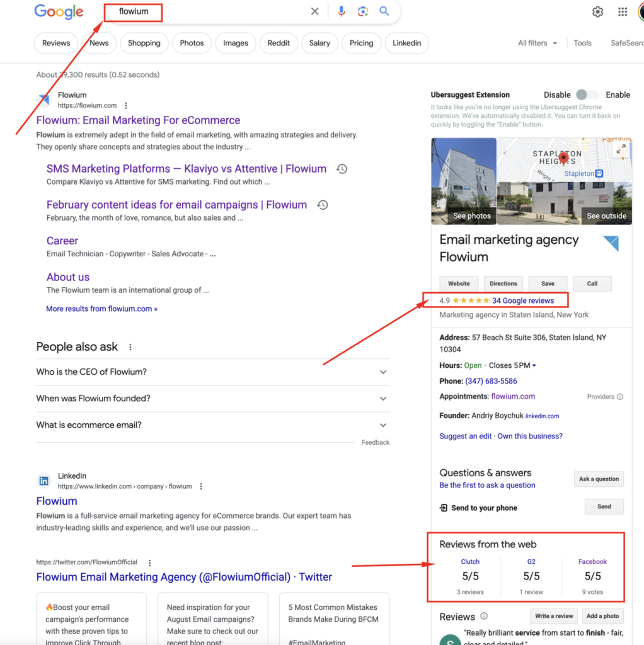Expand 'What is ecommerce email?' question

(213, 425)
